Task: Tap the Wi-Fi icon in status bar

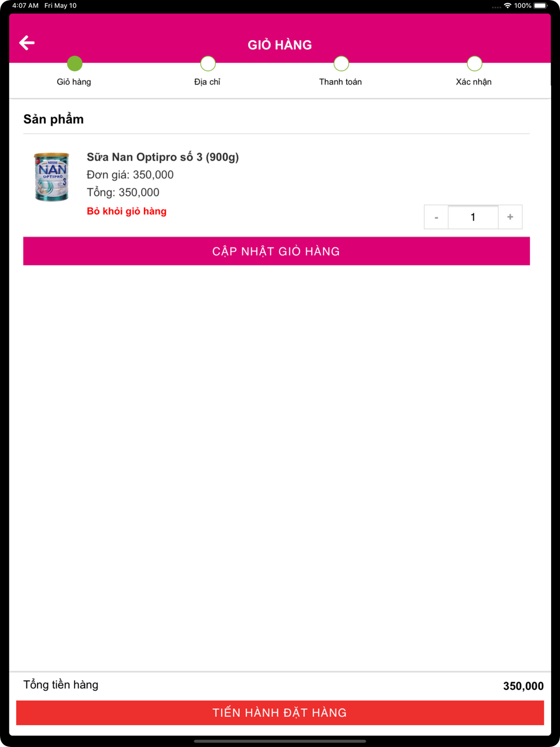Action: pos(507,6)
